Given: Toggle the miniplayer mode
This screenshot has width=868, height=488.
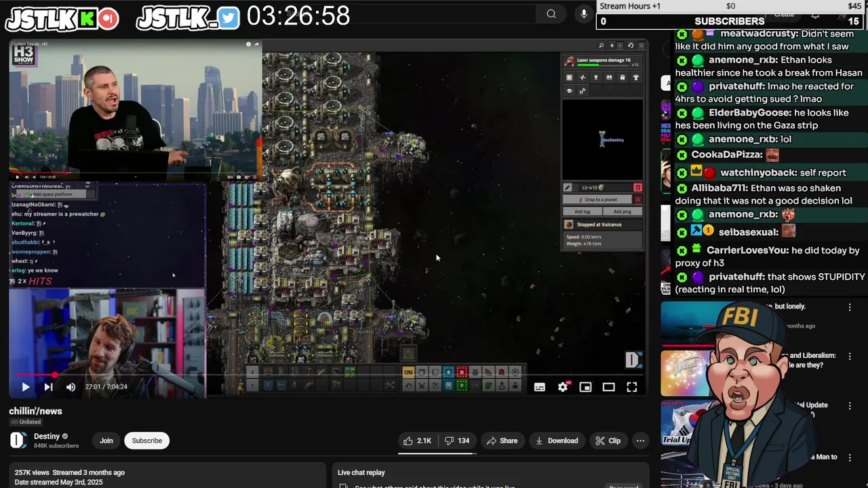Looking at the screenshot, I should pos(586,387).
